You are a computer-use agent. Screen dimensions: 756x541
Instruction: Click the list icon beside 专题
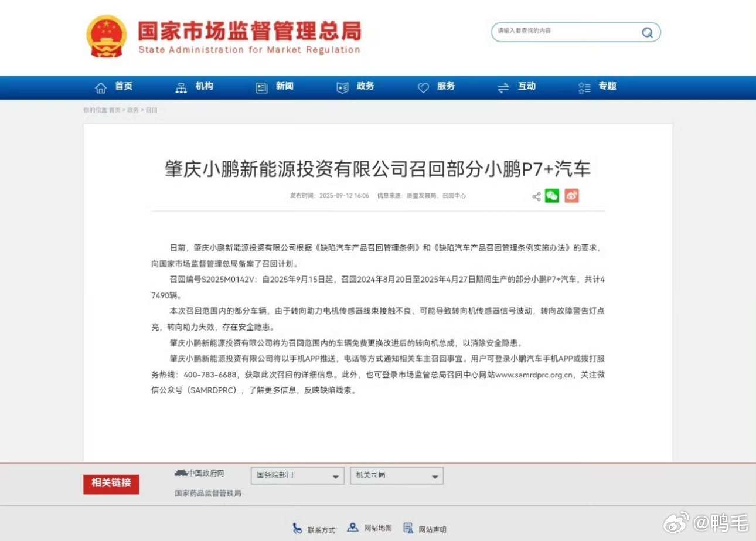pyautogui.click(x=584, y=88)
